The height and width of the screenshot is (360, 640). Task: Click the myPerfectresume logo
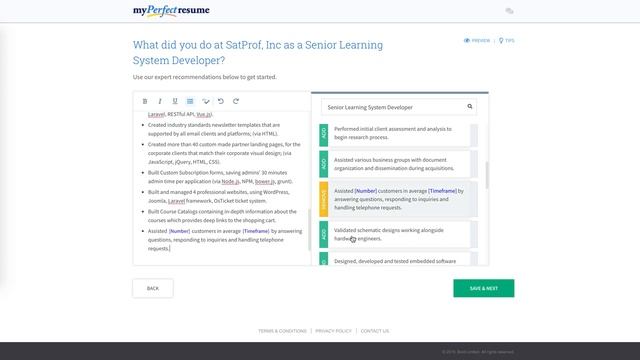[x=171, y=11]
